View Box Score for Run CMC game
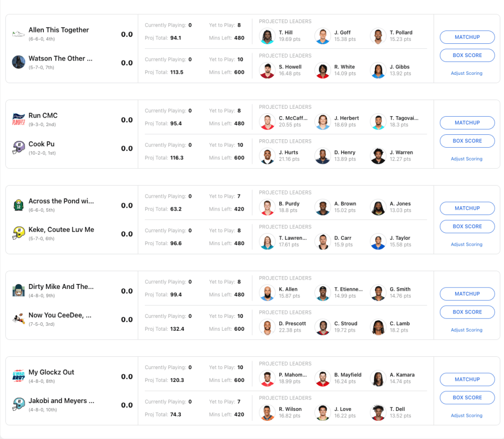This screenshot has width=504, height=439. pos(467,141)
